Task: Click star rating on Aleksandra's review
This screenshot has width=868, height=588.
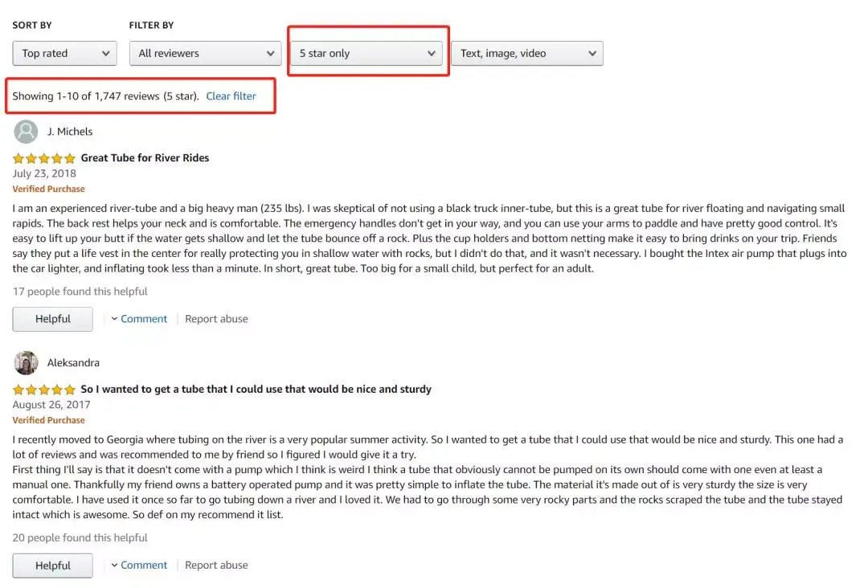Action: point(43,390)
